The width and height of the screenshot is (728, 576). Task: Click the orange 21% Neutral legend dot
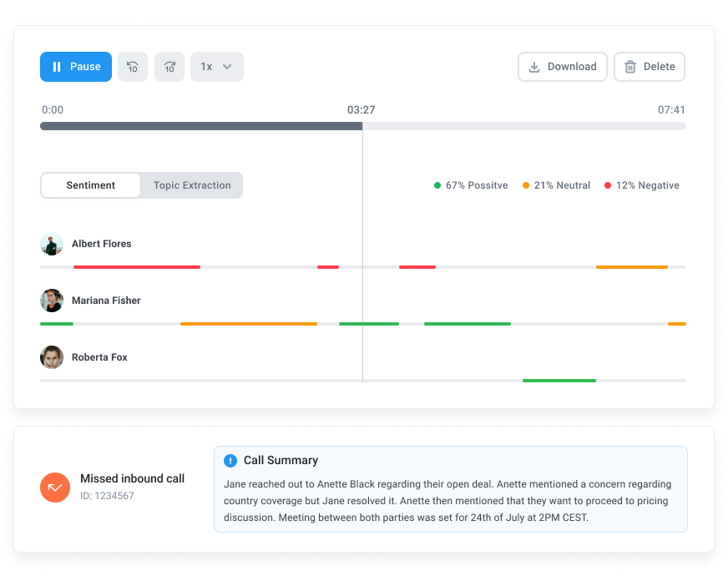tap(526, 185)
